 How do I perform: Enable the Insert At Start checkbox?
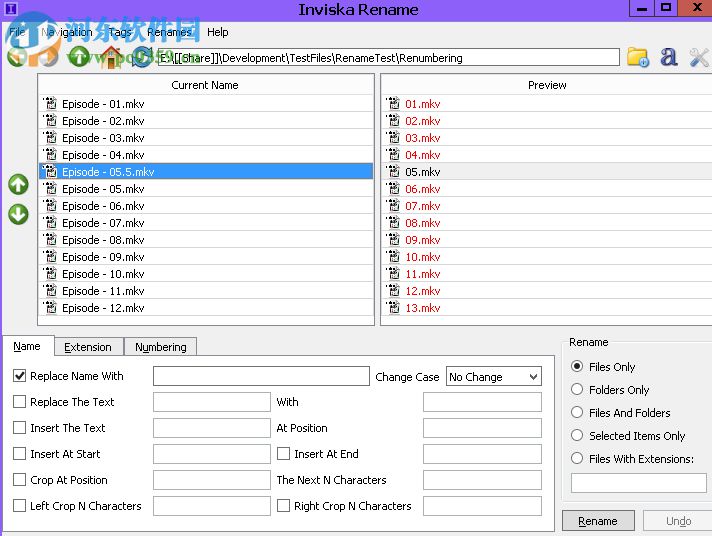click(x=20, y=454)
